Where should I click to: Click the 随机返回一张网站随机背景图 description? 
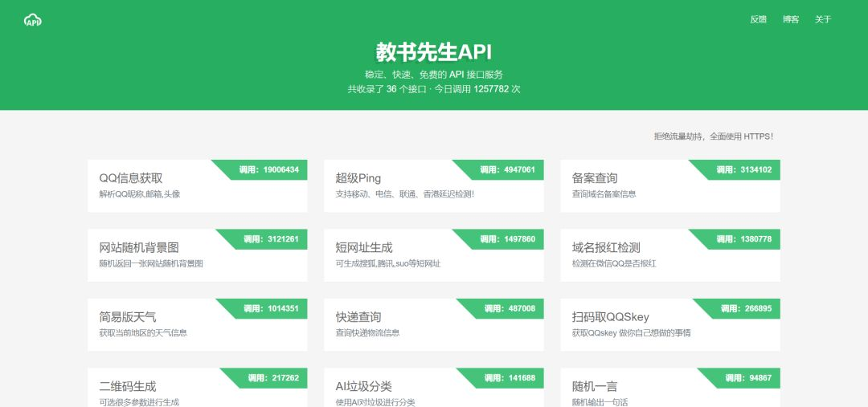[151, 264]
